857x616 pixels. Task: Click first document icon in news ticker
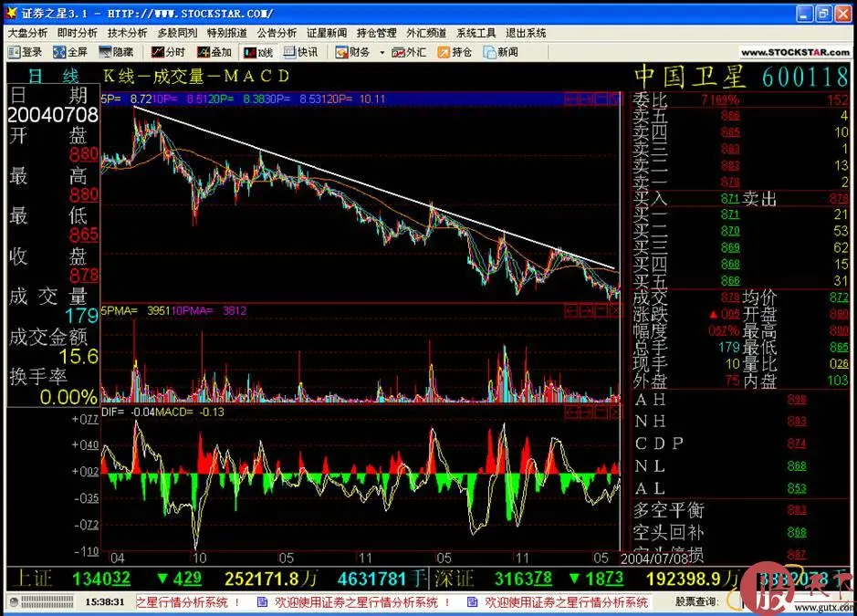point(262,602)
